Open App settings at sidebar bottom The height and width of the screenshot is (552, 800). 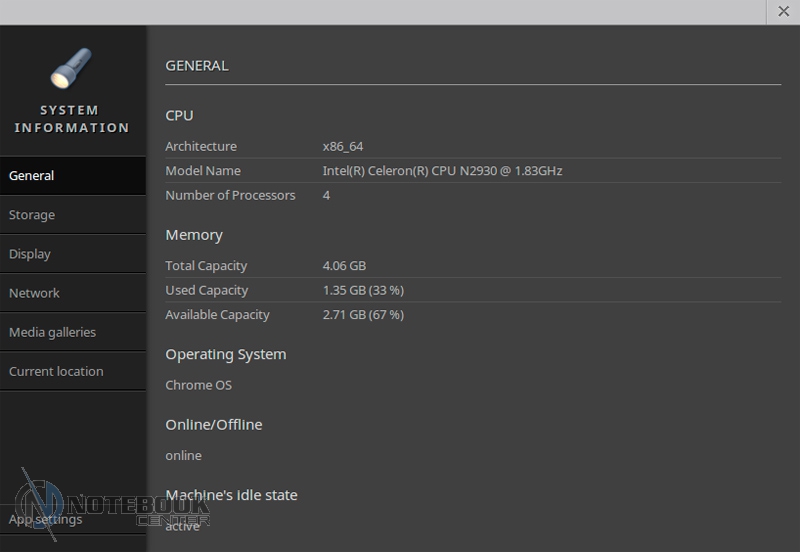click(46, 520)
